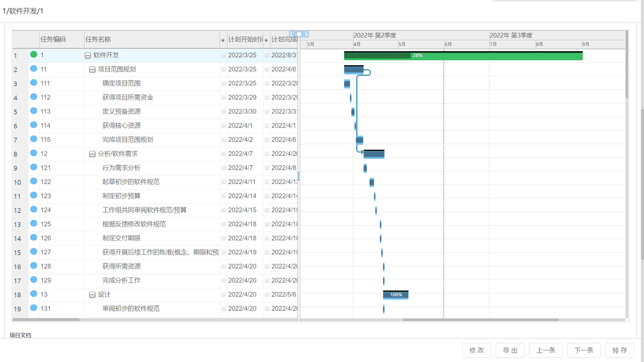Viewport: 644px width, 362px height.
Task: Collapse the 分析/软件需求 task group
Action: coord(92,154)
